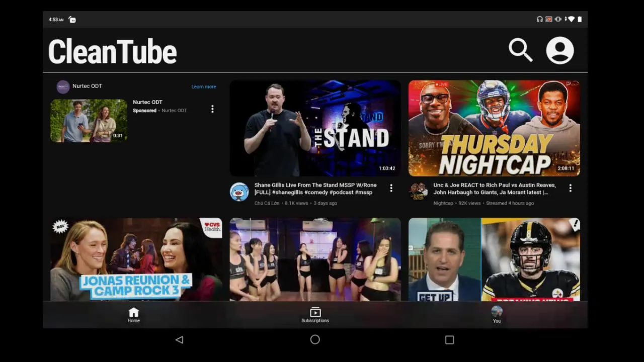Tap the screen cast status icon
The height and width of the screenshot is (362, 644).
549,19
